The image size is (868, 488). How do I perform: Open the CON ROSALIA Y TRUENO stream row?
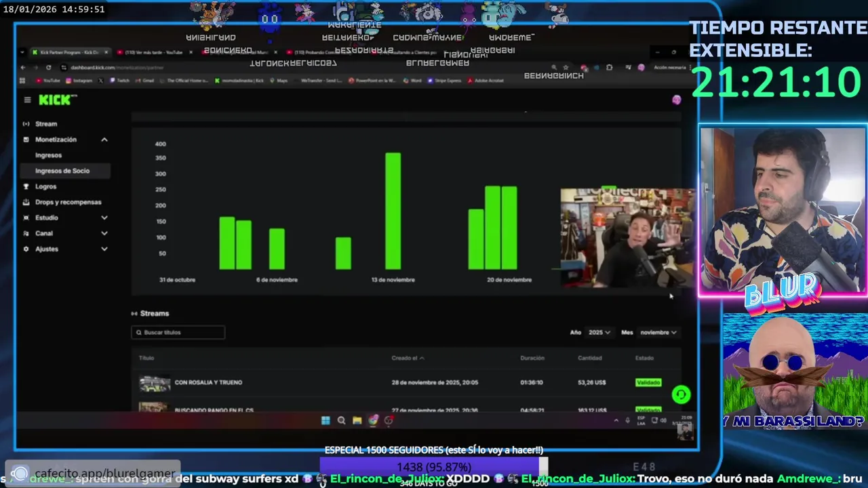point(406,382)
